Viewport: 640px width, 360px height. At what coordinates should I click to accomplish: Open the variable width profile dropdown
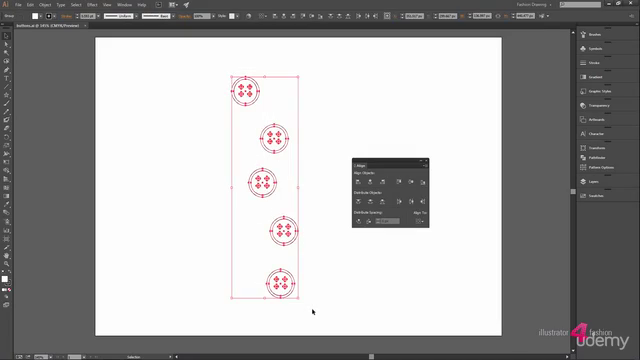[x=136, y=16]
